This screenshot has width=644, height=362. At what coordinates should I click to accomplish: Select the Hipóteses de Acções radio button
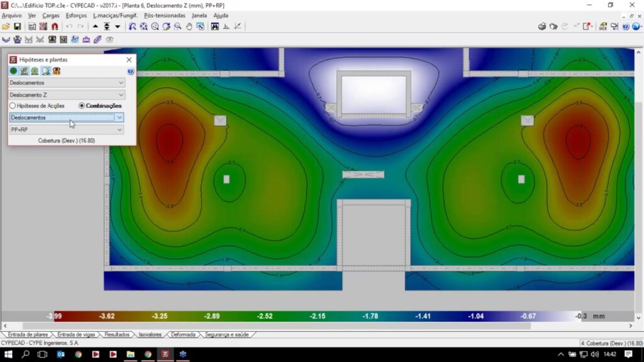pyautogui.click(x=13, y=106)
